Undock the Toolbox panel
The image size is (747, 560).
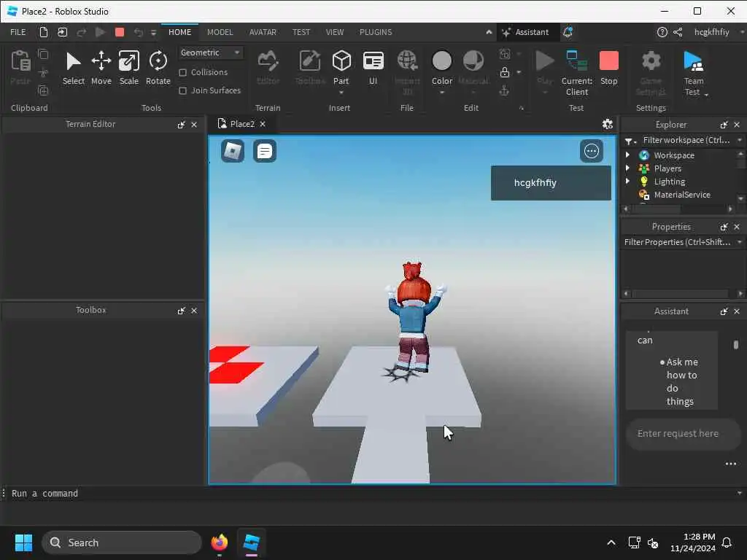click(181, 311)
